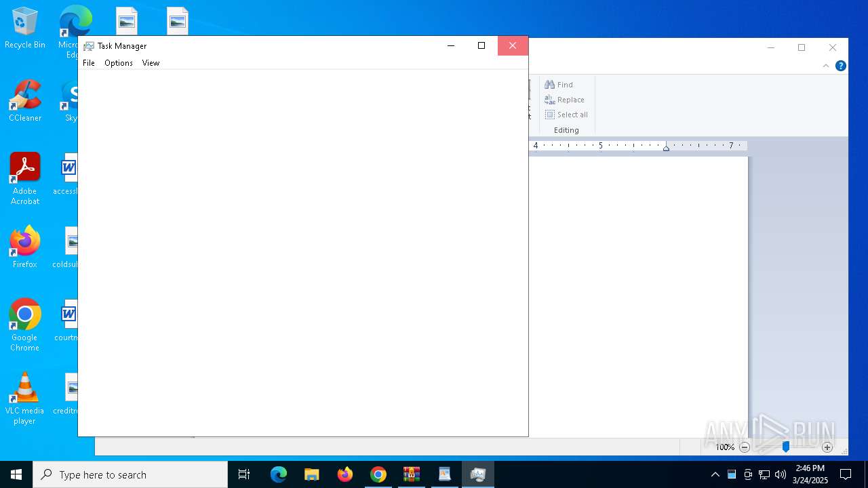
Task: Open the Windows Start button
Action: point(16,474)
